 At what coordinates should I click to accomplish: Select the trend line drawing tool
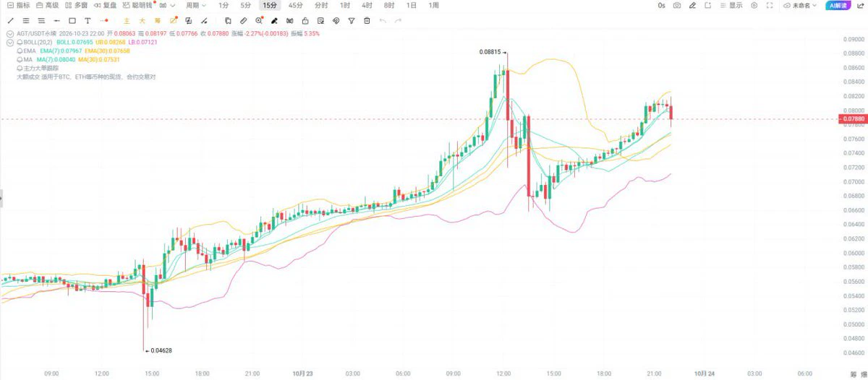[x=10, y=20]
